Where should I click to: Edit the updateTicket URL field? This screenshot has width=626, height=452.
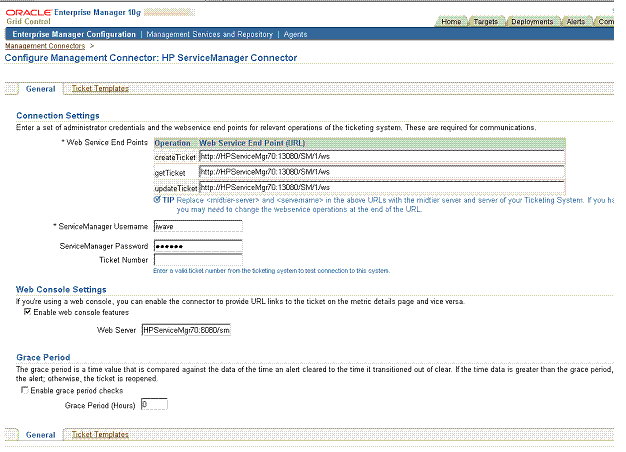pos(382,187)
